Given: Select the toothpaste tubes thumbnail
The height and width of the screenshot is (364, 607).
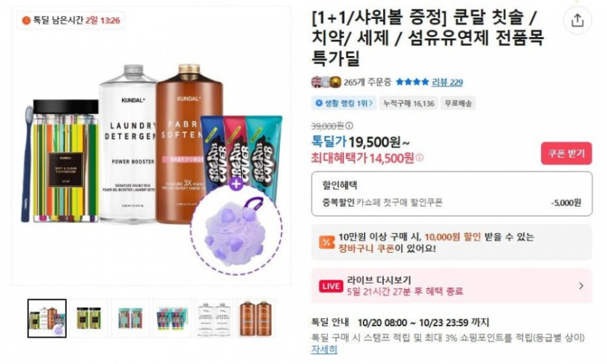Looking at the screenshot, I should click(x=172, y=318).
